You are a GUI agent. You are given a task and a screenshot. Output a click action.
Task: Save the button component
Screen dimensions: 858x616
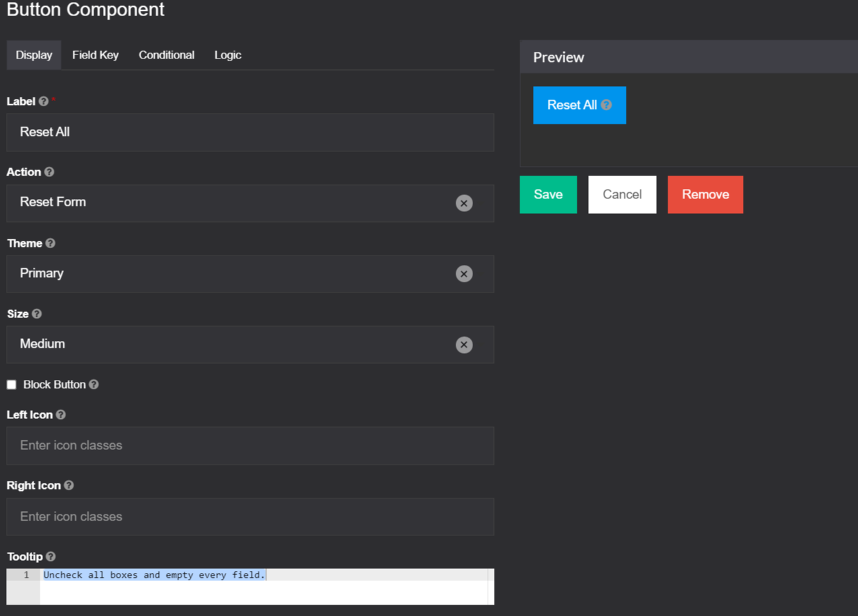(x=548, y=194)
